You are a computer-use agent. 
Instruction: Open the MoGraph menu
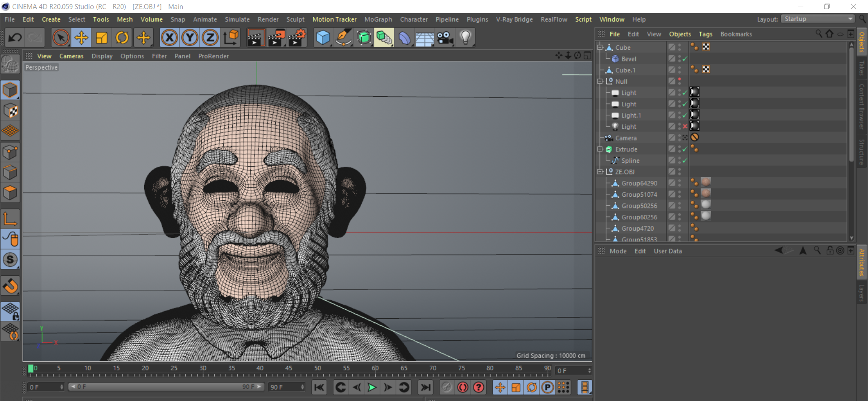[x=378, y=19]
